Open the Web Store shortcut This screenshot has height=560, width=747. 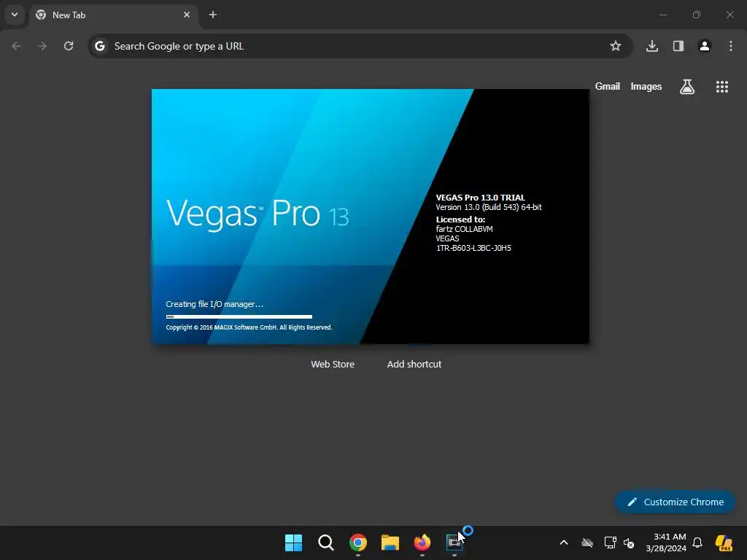[333, 365]
